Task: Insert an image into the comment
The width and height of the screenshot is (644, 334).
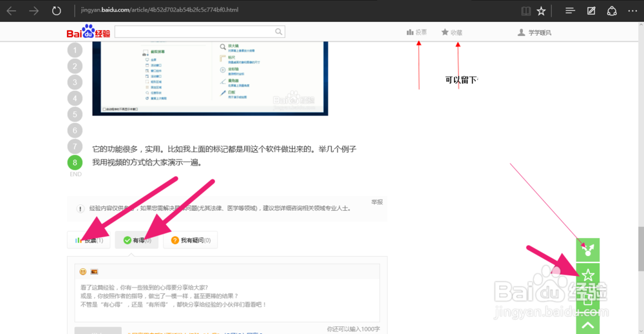Action: point(94,271)
